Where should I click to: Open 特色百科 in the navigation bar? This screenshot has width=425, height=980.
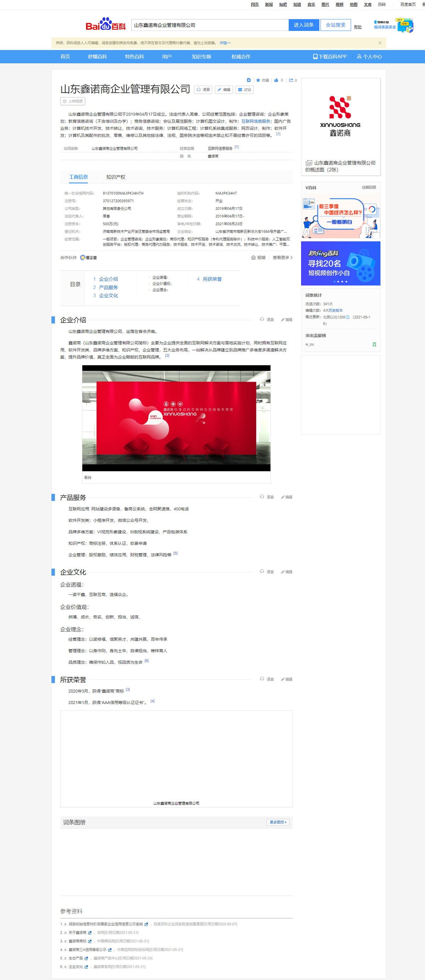click(x=134, y=57)
